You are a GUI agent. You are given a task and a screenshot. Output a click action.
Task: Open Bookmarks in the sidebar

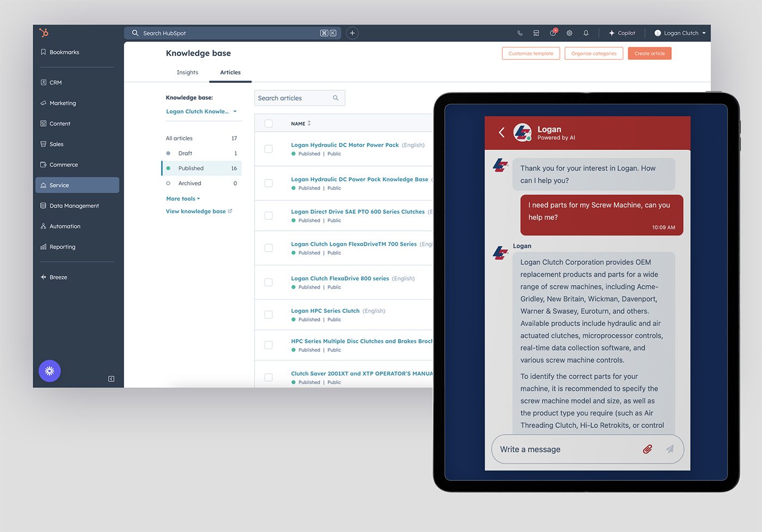coord(60,52)
